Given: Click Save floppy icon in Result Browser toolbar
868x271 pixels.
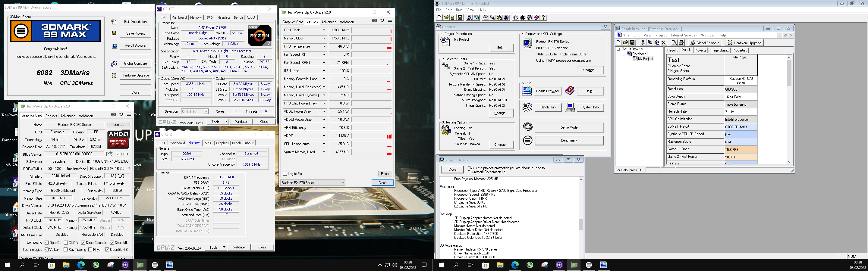Looking at the screenshot, I should 633,43.
